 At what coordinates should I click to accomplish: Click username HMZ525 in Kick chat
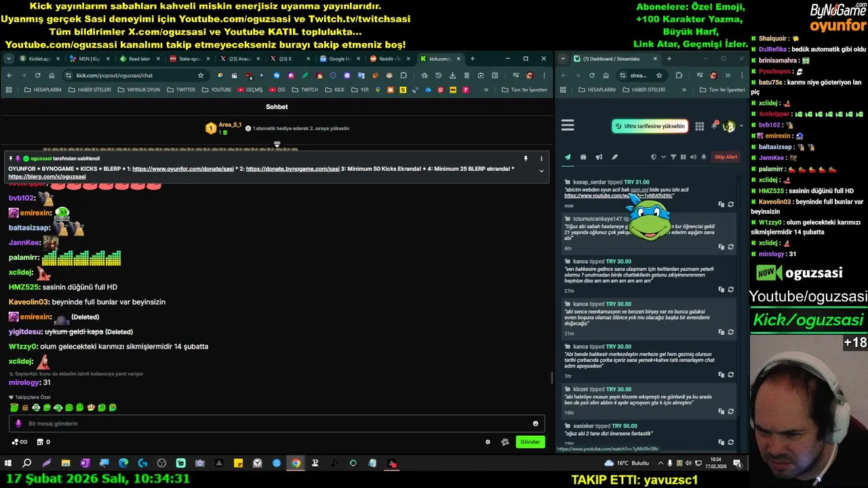(x=23, y=287)
